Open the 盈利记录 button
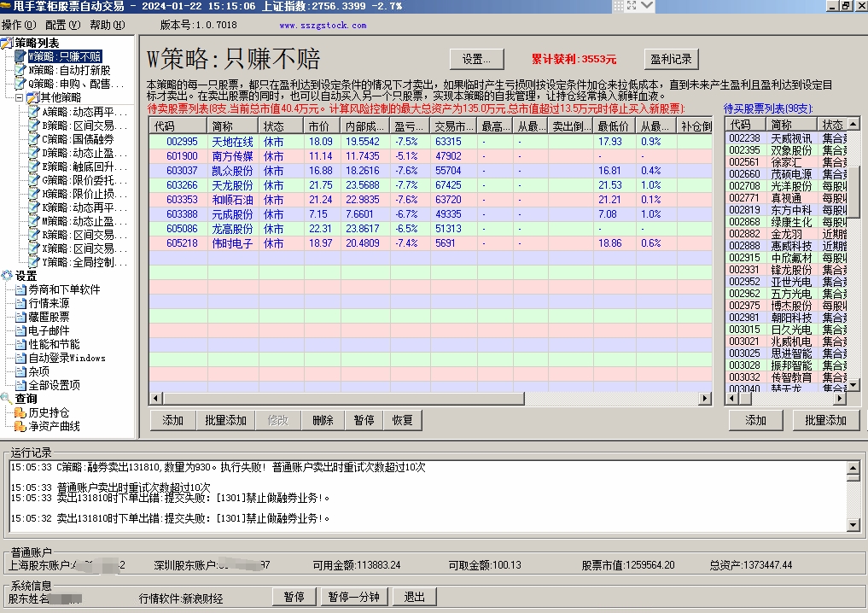The width and height of the screenshot is (868, 613). tap(671, 59)
